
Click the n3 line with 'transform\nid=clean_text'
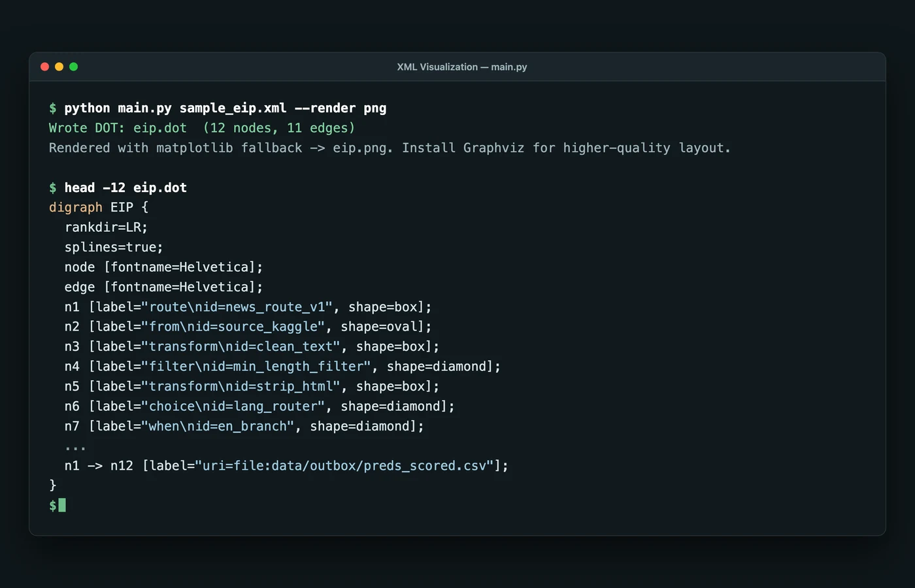coord(252,346)
